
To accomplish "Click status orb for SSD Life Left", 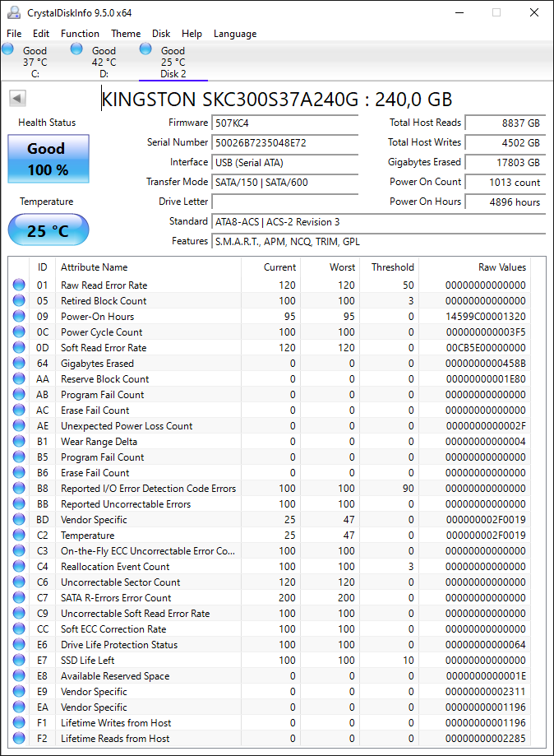I will [x=19, y=660].
